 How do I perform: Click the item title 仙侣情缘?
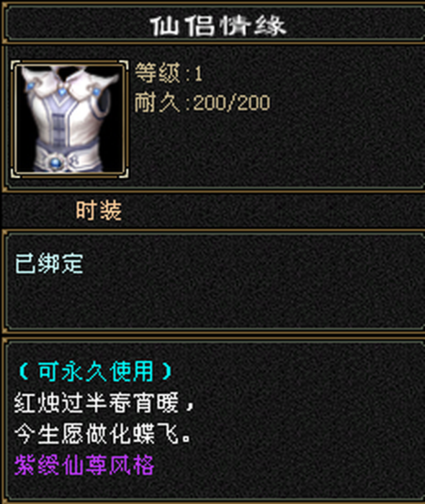[218, 26]
